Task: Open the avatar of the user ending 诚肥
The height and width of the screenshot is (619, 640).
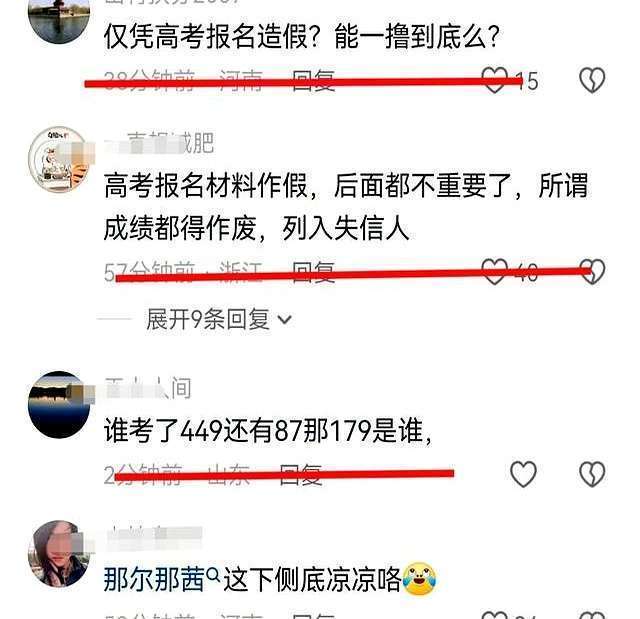Action: click(59, 159)
